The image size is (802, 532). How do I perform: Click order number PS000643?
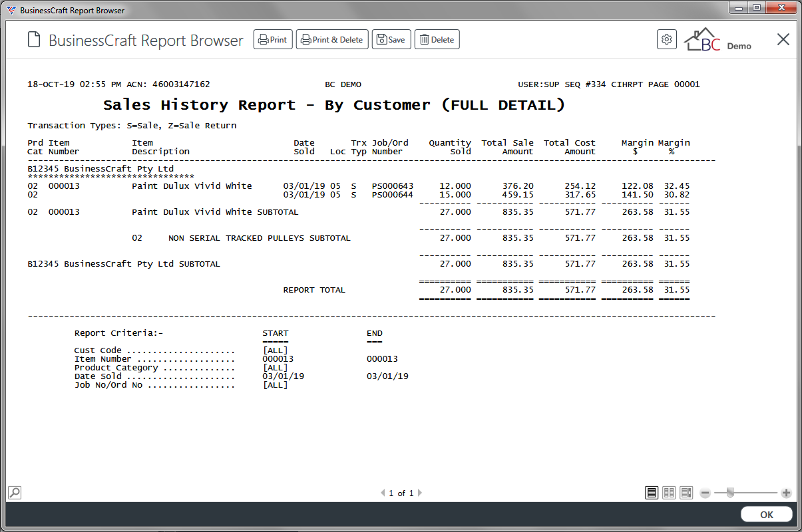point(393,186)
